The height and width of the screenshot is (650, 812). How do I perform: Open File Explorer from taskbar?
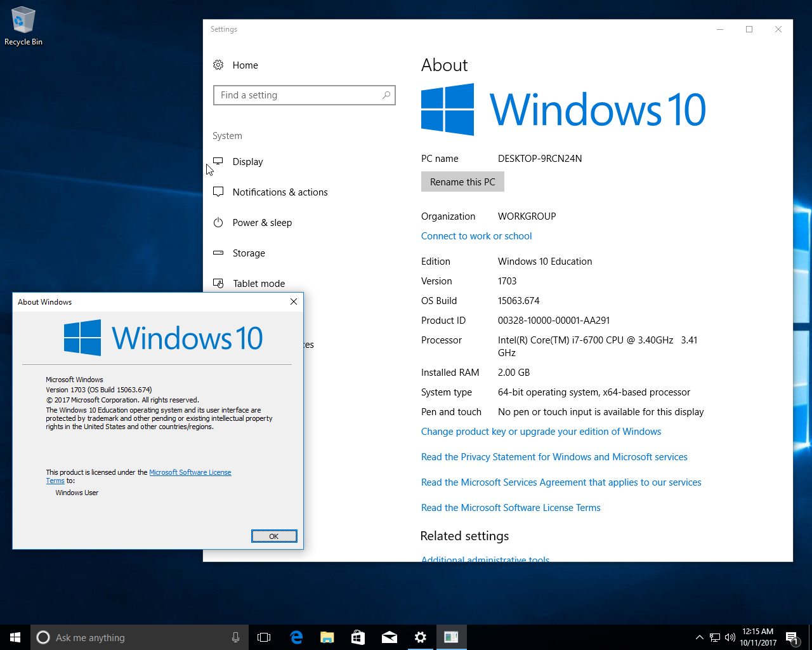pyautogui.click(x=327, y=637)
